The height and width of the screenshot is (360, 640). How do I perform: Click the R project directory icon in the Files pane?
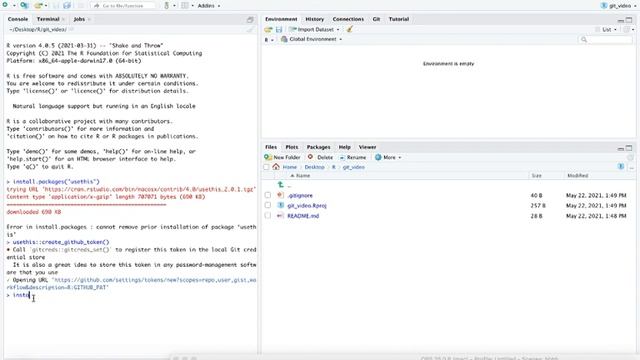click(621, 167)
